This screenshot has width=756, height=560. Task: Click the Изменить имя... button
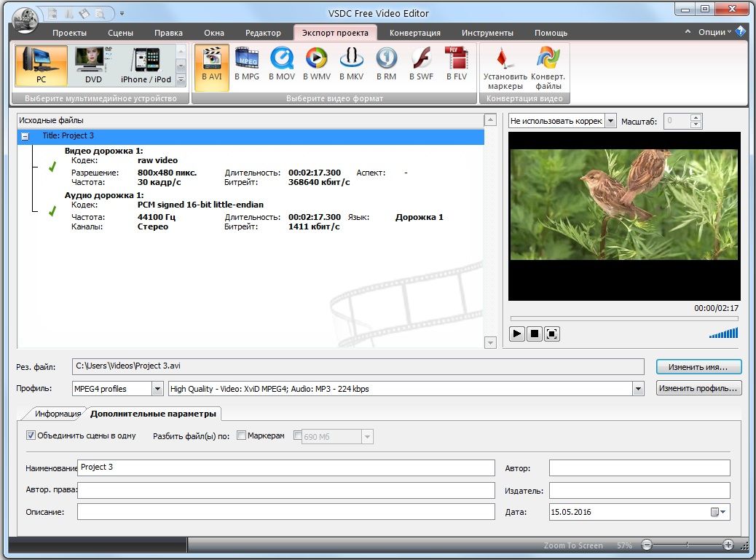pos(698,367)
